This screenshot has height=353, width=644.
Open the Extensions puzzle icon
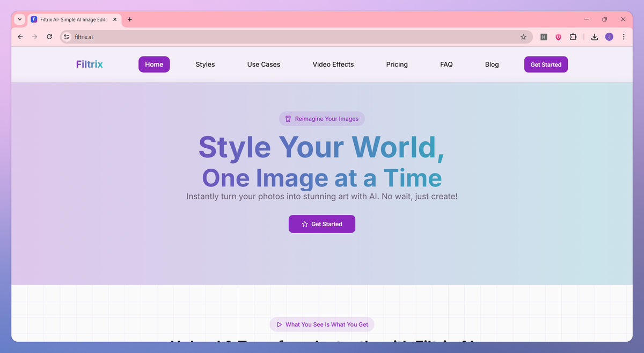[573, 37]
